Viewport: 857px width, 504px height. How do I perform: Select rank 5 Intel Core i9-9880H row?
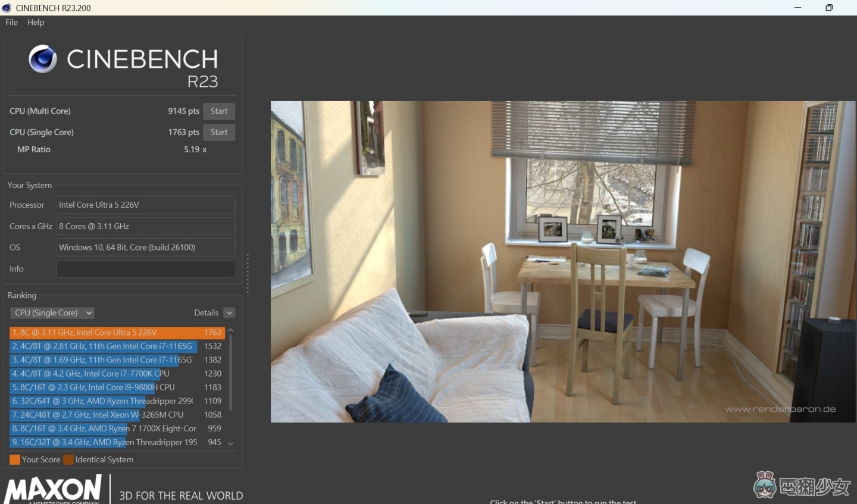tap(117, 387)
